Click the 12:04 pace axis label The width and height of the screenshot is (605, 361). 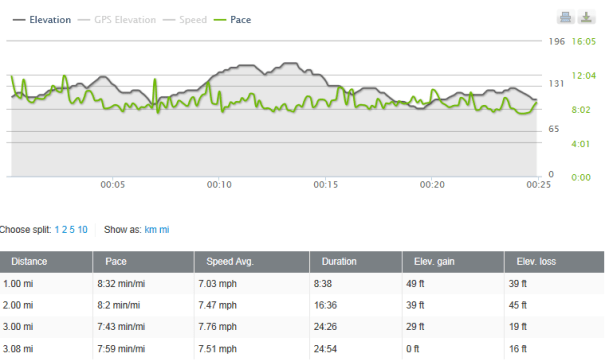(x=584, y=76)
